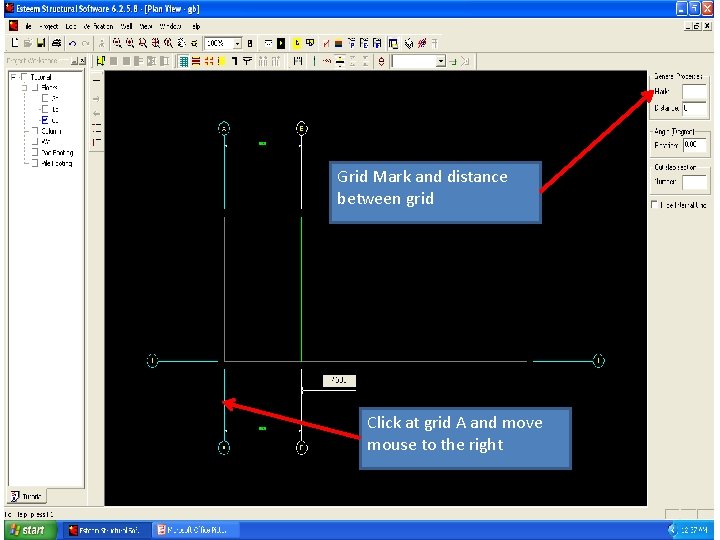Click the Esteem app icon in menu bar
This screenshot has height=540, width=720.
click(x=13, y=26)
